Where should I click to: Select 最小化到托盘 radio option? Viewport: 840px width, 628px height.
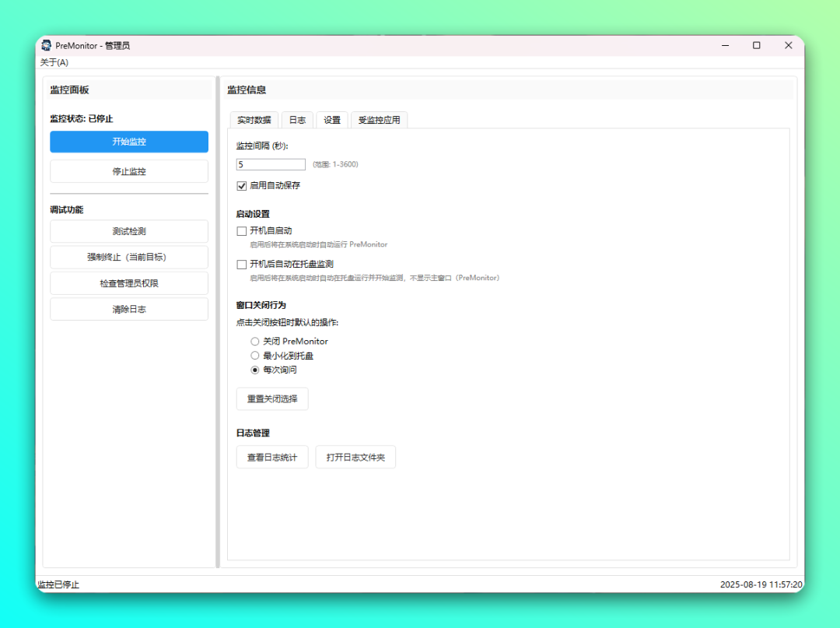(255, 356)
